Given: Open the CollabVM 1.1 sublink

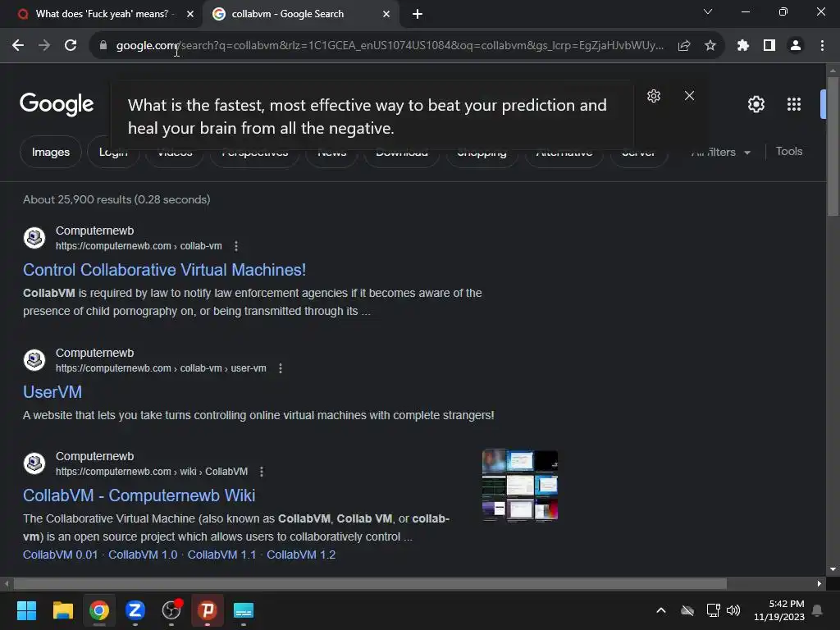Looking at the screenshot, I should pos(221,555).
